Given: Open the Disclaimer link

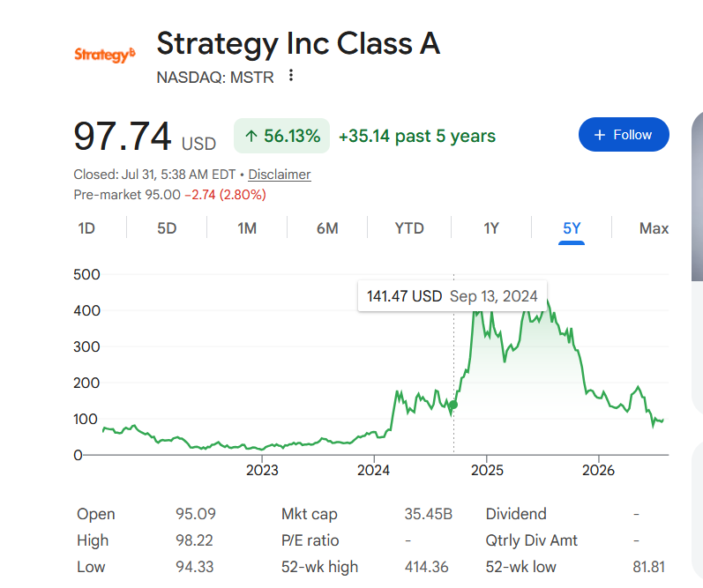Looking at the screenshot, I should click(280, 175).
